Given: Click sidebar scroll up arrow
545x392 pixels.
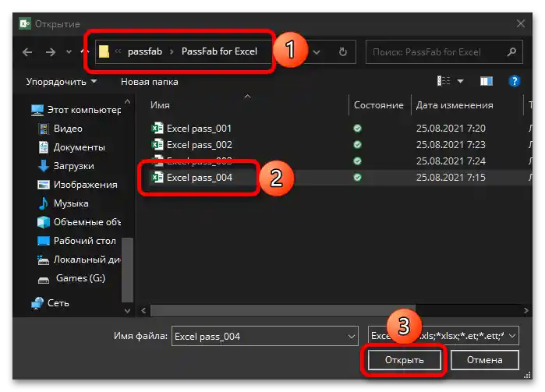Looking at the screenshot, I should [128, 102].
